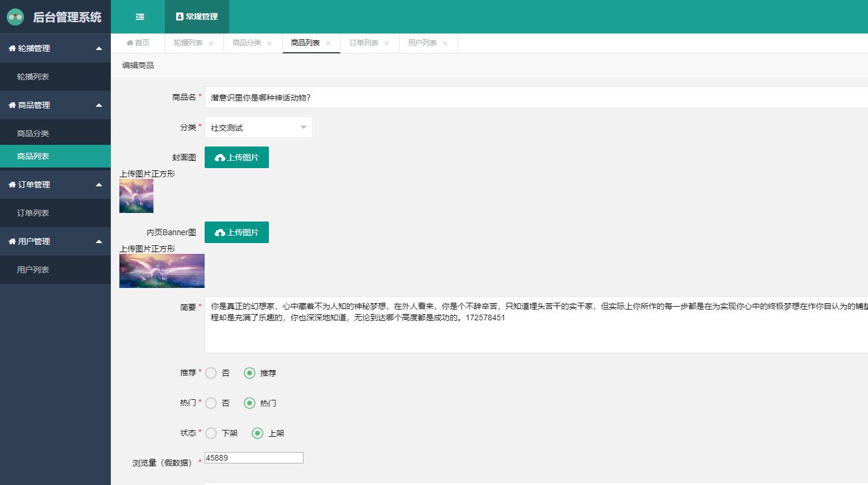Open the 分类 dropdown showing 社交测试
The image size is (868, 485).
pos(258,128)
